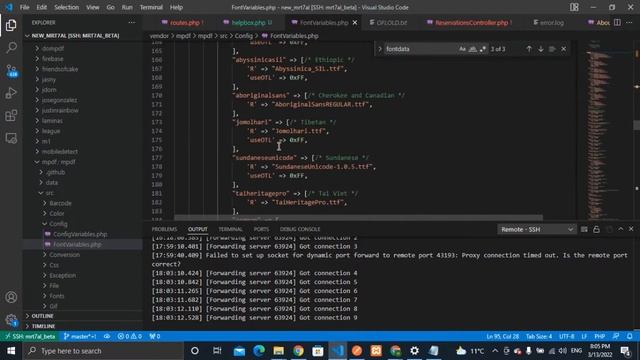Open the Remote Explorer view
This screenshot has width=640, height=360.
[x=11, y=138]
